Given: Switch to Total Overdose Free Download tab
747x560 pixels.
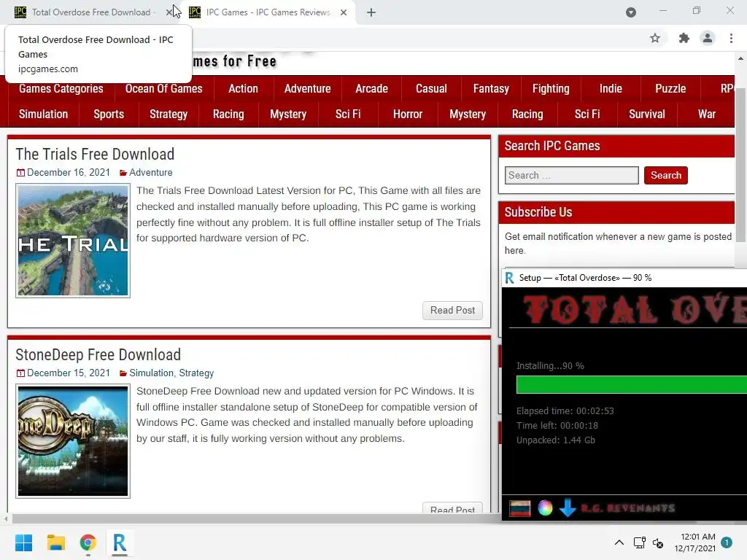Looking at the screenshot, I should (90, 12).
